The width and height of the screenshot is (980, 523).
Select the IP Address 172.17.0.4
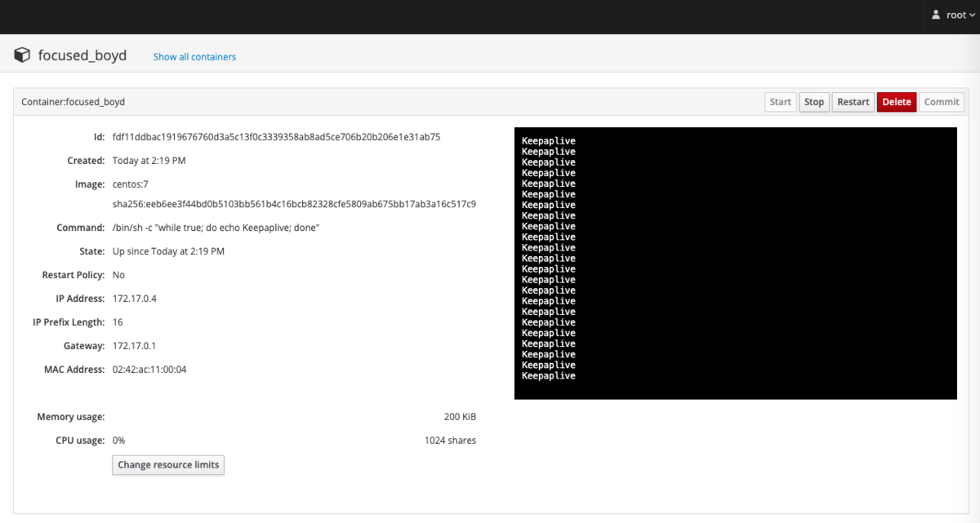pos(135,298)
